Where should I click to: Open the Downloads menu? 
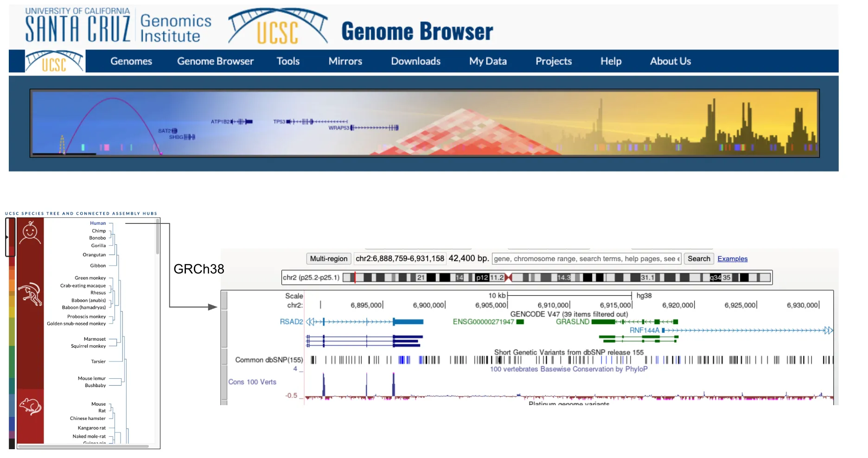415,61
